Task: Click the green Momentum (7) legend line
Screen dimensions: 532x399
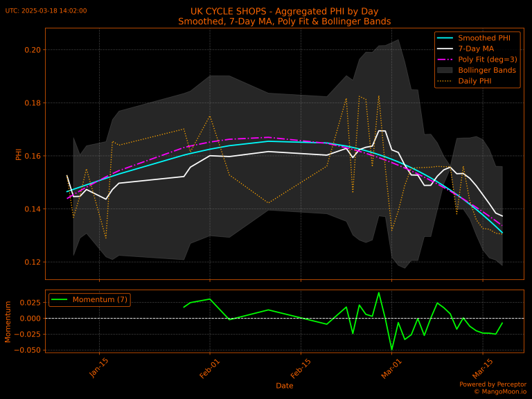Action: 60,299
